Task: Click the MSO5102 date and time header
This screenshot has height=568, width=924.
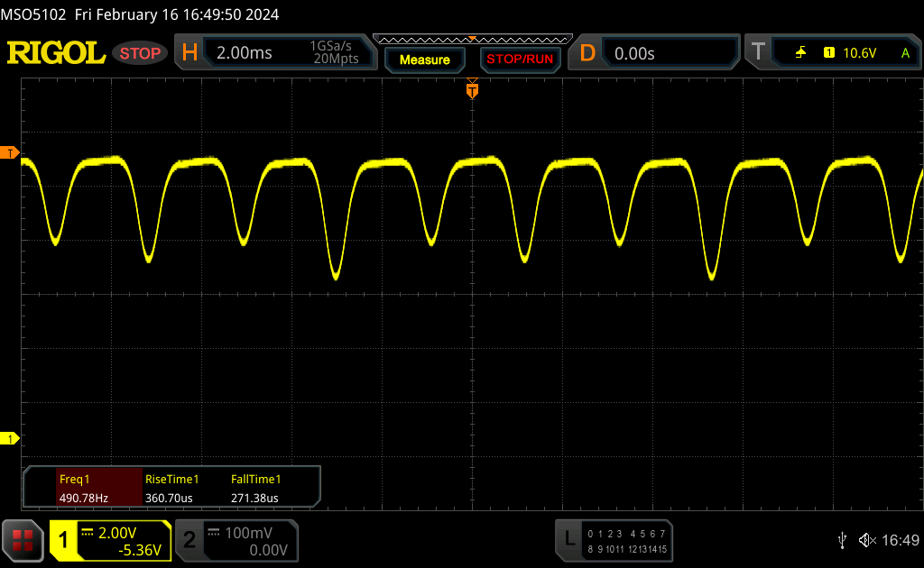Action: 140,14
